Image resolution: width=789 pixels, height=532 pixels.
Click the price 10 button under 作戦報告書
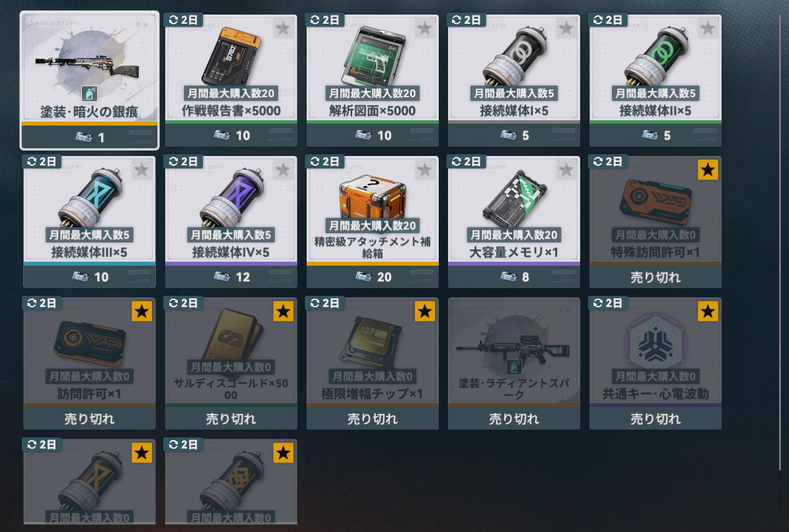231,135
